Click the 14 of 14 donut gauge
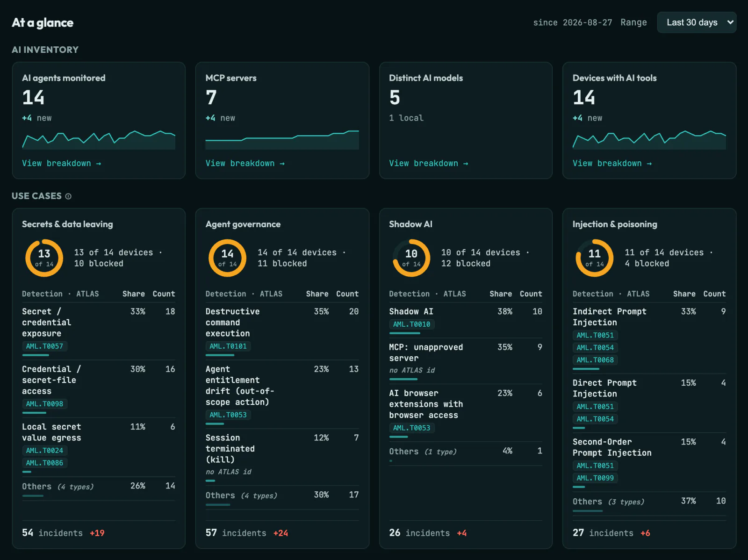The height and width of the screenshot is (560, 748). tap(228, 258)
